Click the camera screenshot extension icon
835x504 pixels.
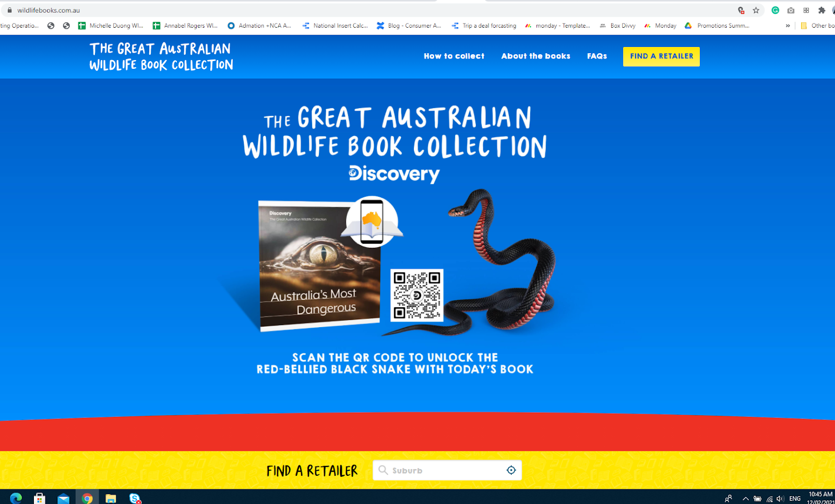tap(791, 10)
